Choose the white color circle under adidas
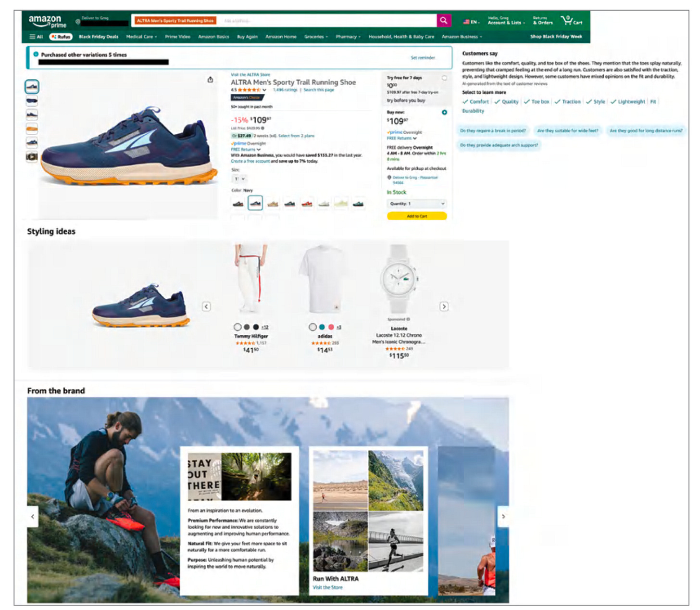The image size is (700, 610). tap(312, 327)
